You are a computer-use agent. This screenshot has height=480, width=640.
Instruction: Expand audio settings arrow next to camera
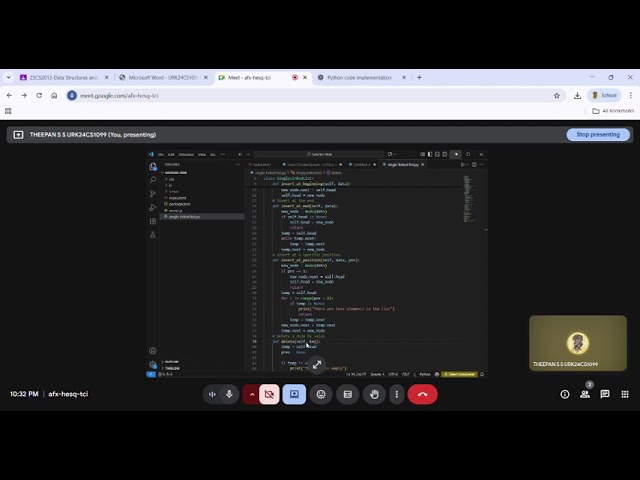click(x=251, y=394)
